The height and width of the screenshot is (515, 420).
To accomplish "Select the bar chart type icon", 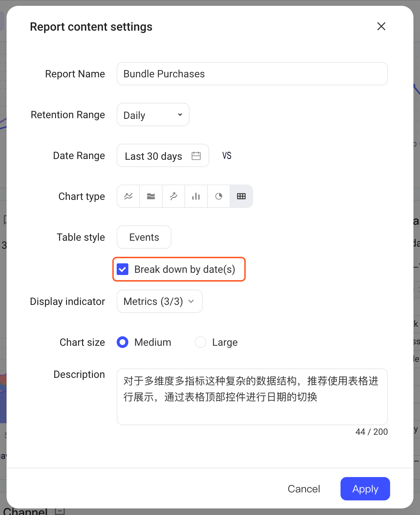I will pos(196,196).
